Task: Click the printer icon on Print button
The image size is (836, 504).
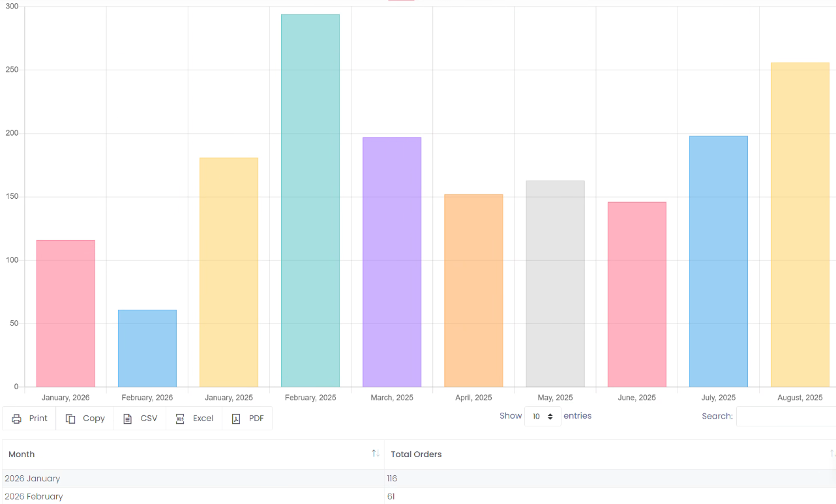Action: [17, 419]
